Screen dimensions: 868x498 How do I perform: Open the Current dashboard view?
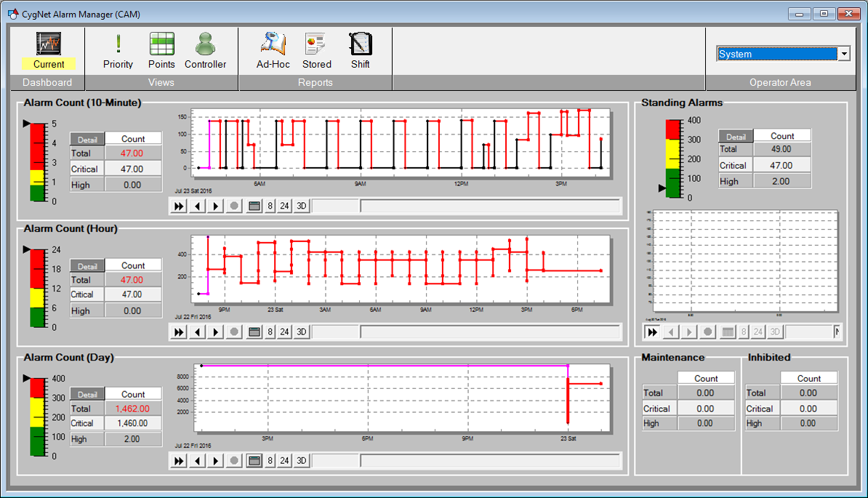click(x=49, y=51)
